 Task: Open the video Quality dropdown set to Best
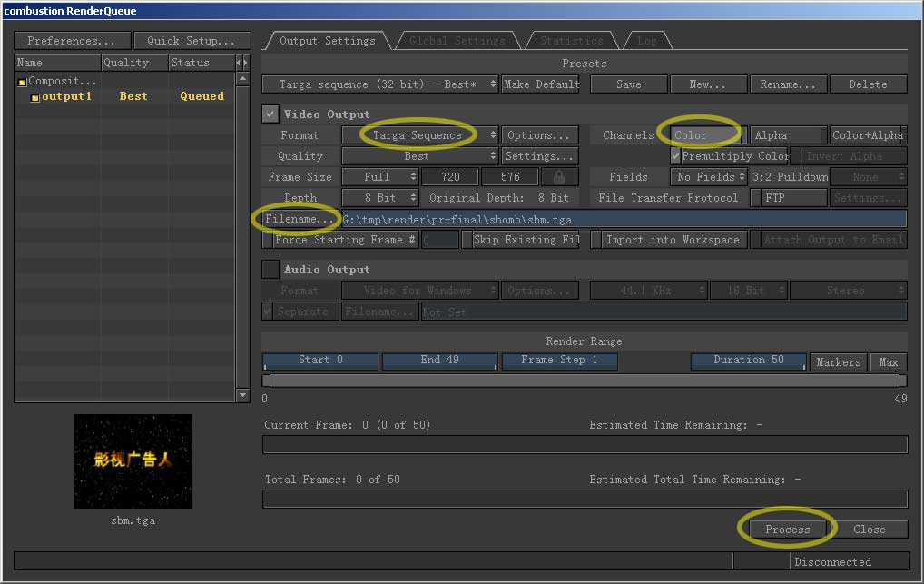(x=420, y=156)
